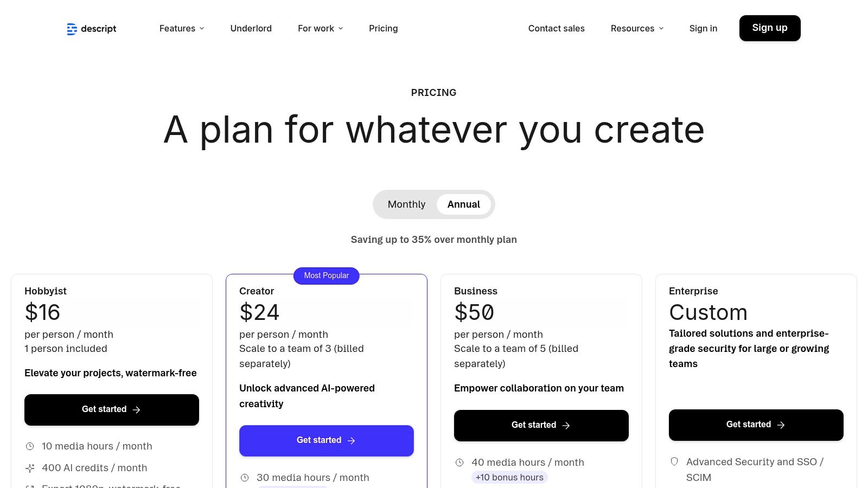Screen dimensions: 868x488
Task: Click the clock icon next to 40 media hours
Action: (460, 462)
